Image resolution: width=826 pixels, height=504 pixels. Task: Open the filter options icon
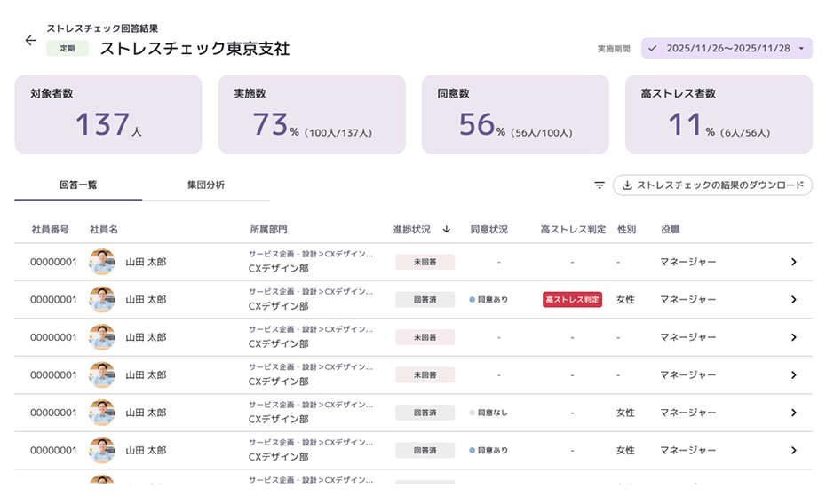coord(600,185)
